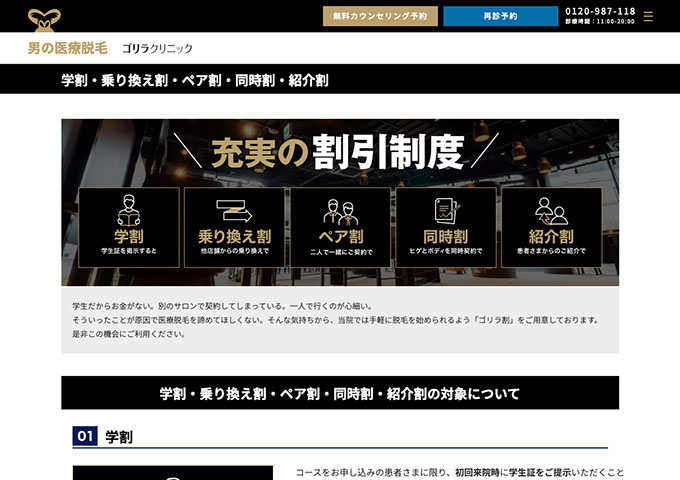Tap the phone number 0120-987-118
Image resolution: width=680 pixels, height=480 pixels.
599,11
